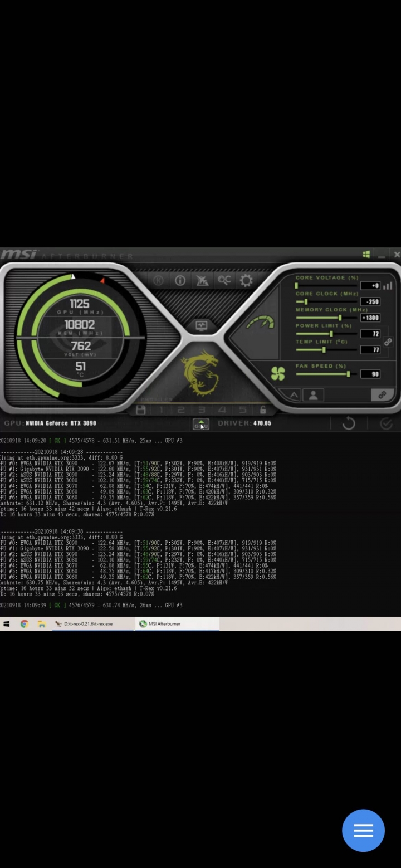
Task: Click Temp Limit value field 77
Action: (x=370, y=350)
